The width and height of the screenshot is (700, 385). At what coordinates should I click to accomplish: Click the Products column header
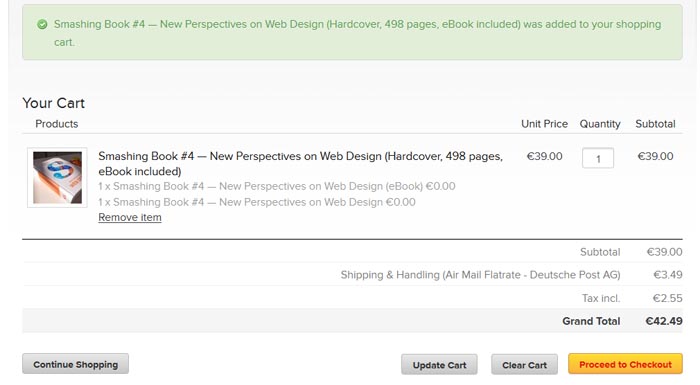point(57,124)
